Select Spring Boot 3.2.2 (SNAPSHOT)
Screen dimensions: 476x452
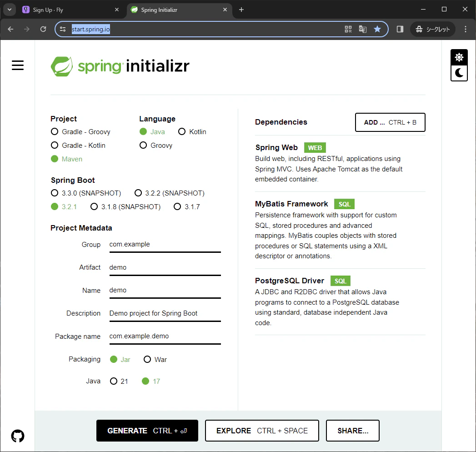click(x=170, y=193)
